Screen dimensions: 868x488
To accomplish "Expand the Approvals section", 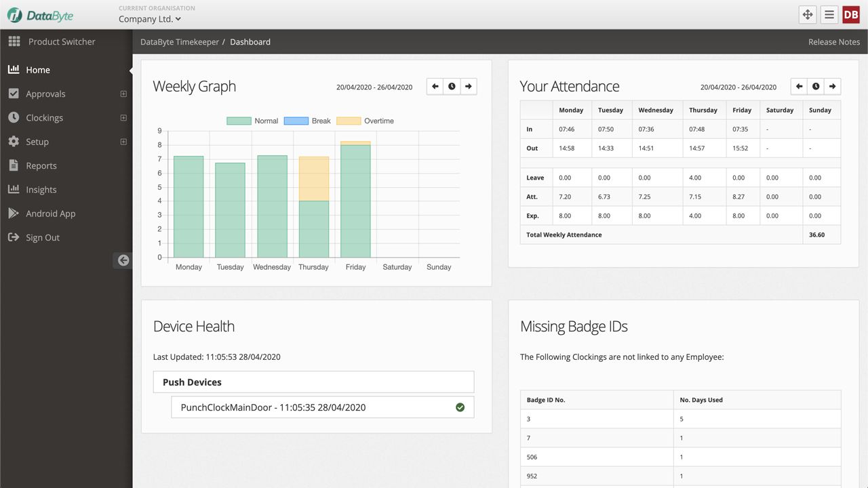I will 123,94.
